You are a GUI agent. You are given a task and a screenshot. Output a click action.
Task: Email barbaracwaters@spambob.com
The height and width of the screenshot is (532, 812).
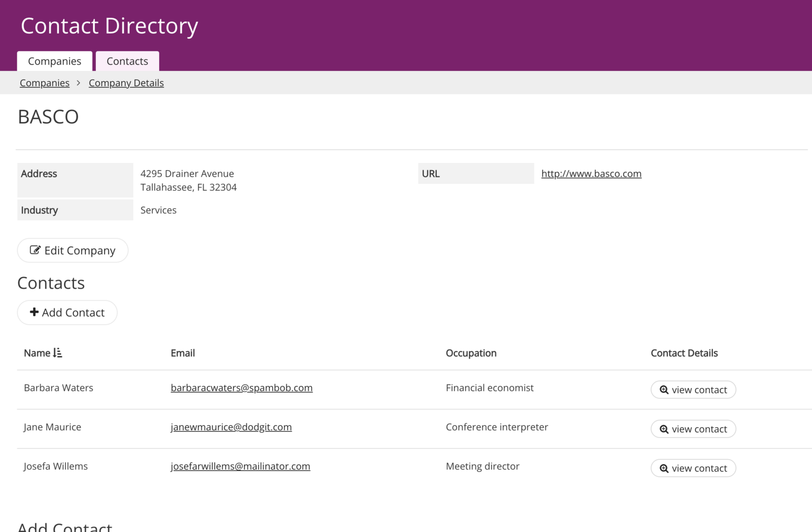pos(241,388)
